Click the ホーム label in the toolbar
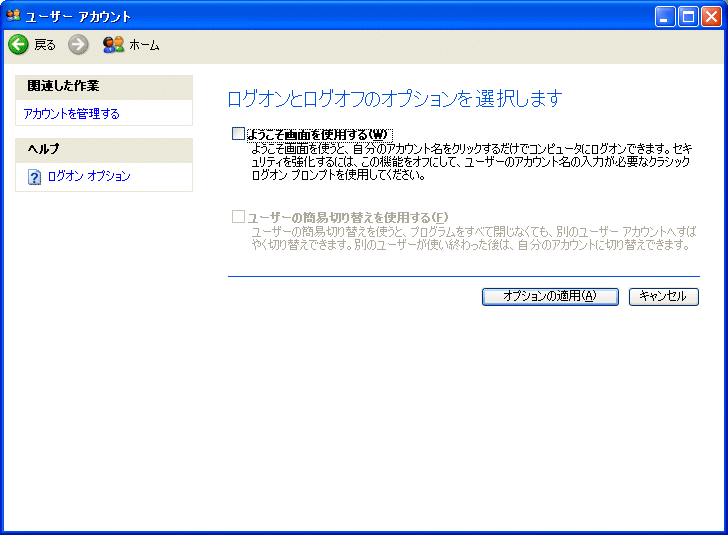 pyautogui.click(x=144, y=45)
